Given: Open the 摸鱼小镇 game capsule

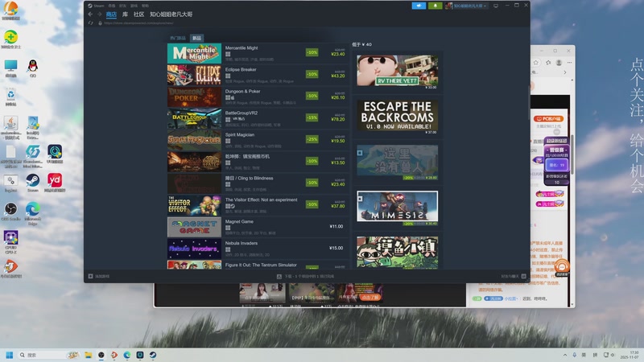Looking at the screenshot, I should (397, 252).
